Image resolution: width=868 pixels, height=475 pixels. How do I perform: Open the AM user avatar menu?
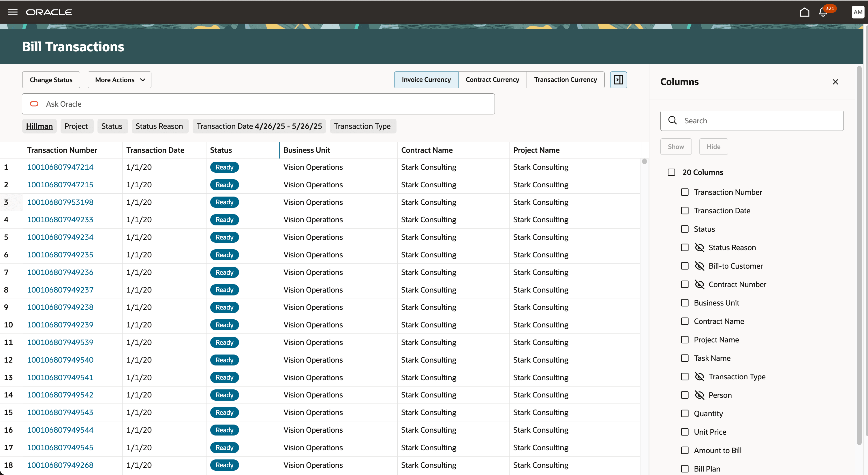[x=858, y=12]
